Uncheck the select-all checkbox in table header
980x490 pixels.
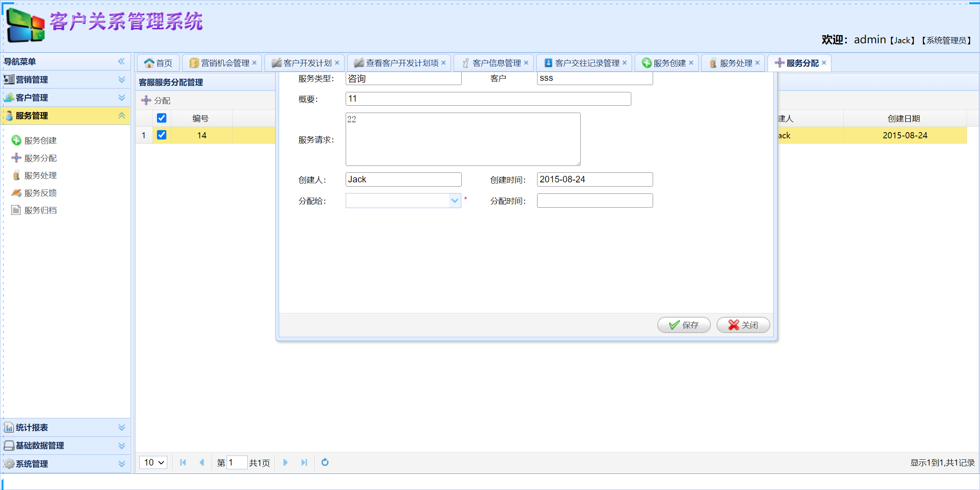click(162, 118)
